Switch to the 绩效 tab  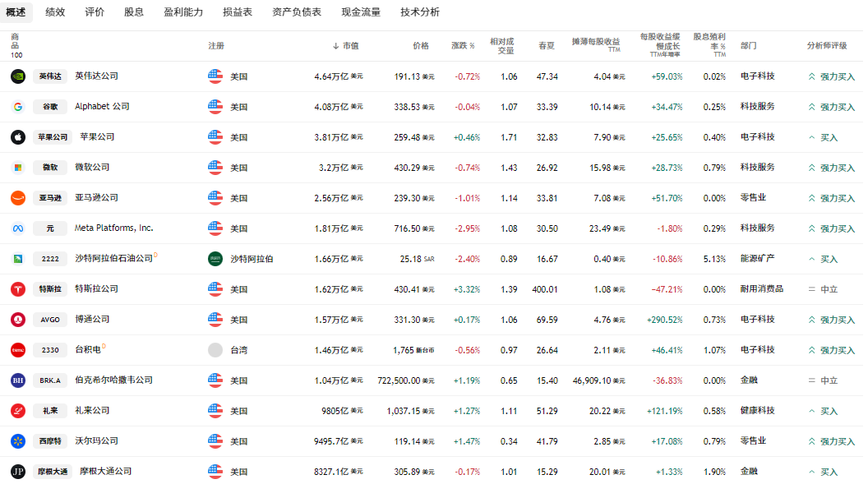coord(55,12)
